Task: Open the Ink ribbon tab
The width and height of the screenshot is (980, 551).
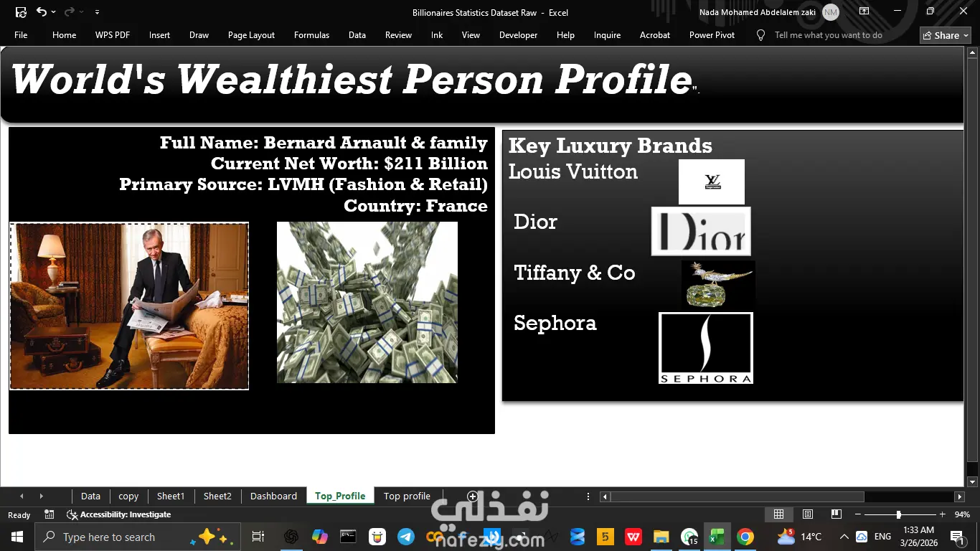Action: pos(437,35)
